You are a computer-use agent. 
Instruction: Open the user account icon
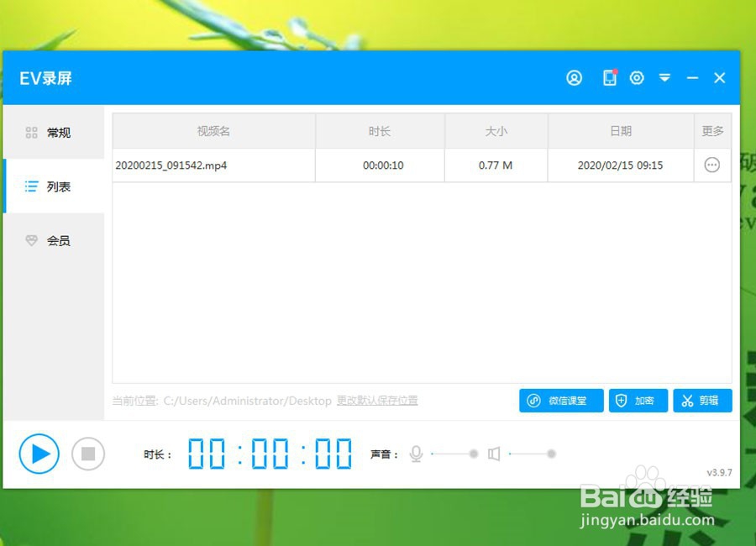pyautogui.click(x=574, y=77)
